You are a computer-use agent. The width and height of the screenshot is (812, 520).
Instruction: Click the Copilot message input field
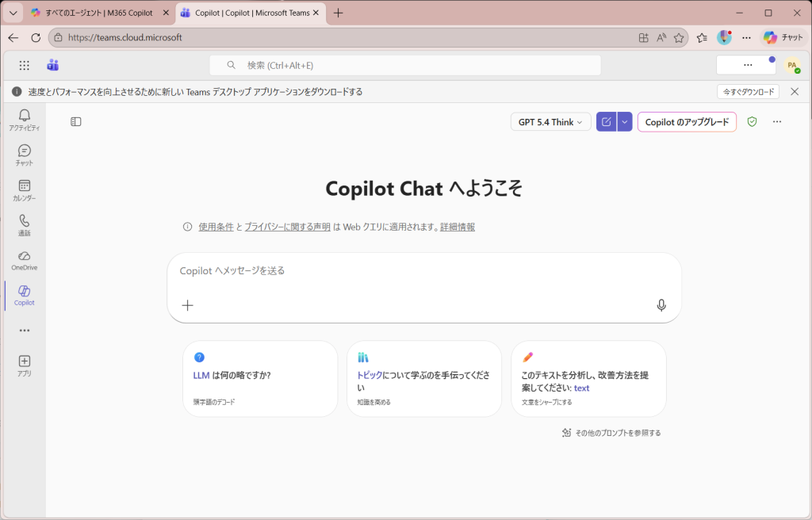pos(423,271)
